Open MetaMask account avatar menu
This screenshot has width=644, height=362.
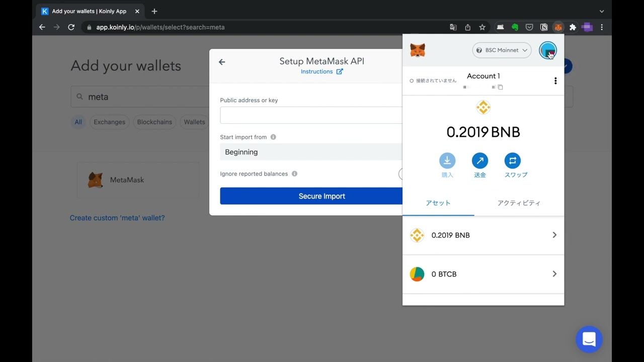pyautogui.click(x=547, y=50)
